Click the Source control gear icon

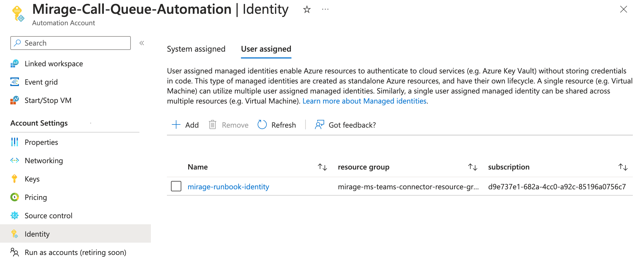[x=15, y=215]
